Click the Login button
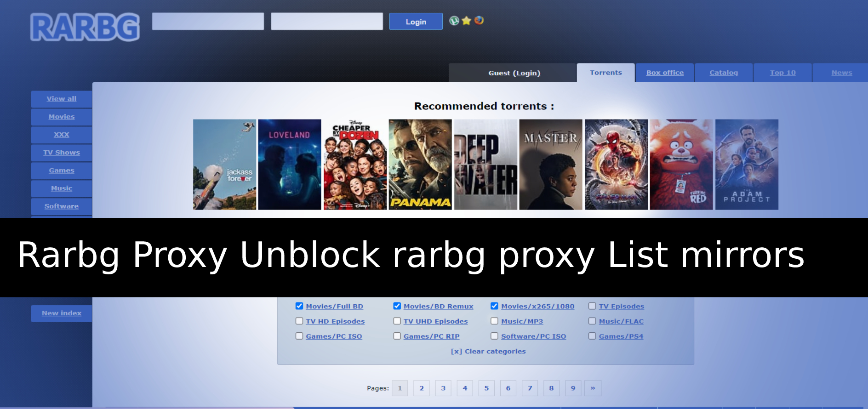 click(416, 22)
